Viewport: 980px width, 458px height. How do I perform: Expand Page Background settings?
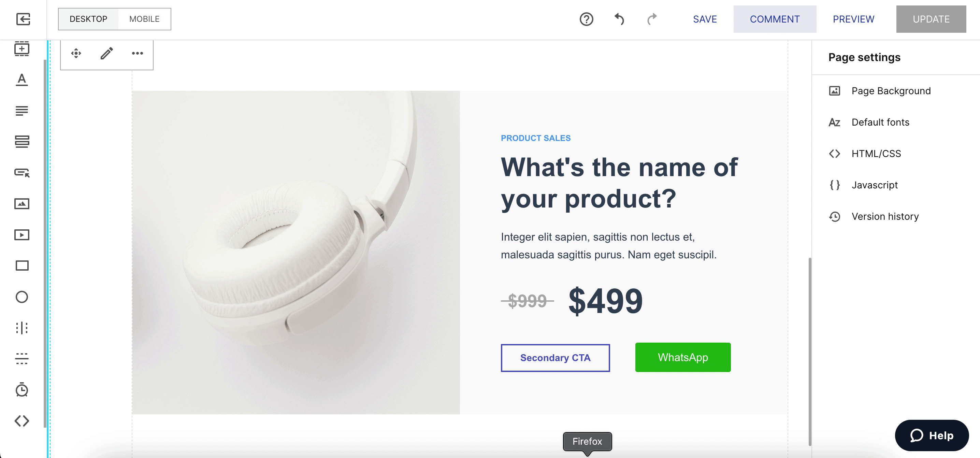point(891,91)
